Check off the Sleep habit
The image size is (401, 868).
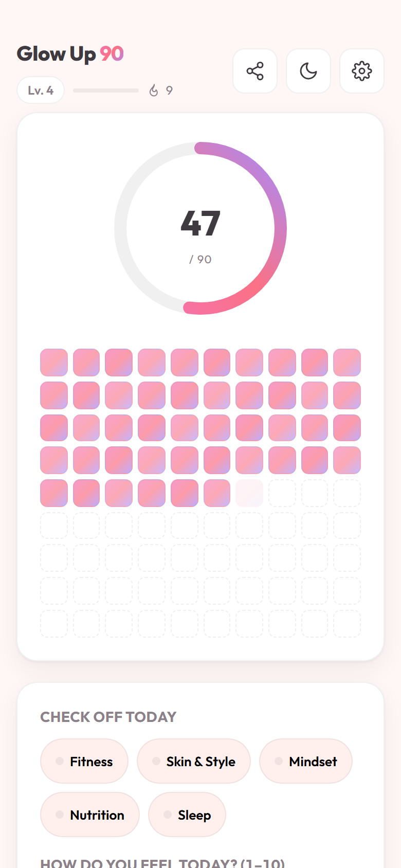coord(187,815)
